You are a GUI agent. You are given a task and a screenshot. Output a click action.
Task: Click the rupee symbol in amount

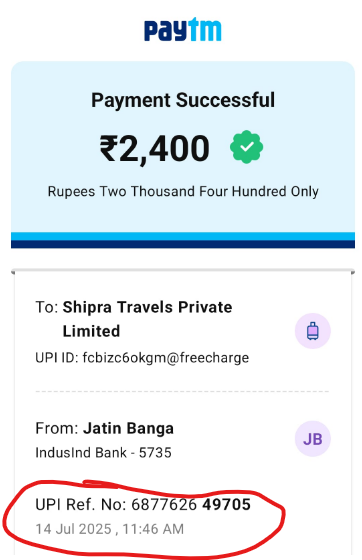tap(109, 148)
